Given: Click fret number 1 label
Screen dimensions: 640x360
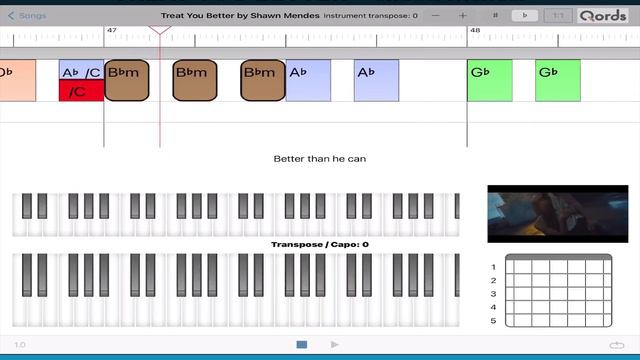Looking at the screenshot, I should point(493,267).
